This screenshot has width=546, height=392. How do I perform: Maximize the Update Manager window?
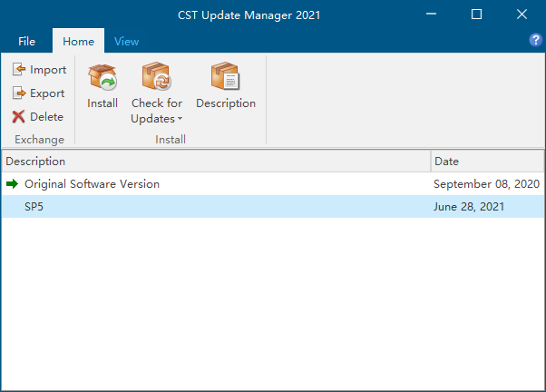pos(476,15)
